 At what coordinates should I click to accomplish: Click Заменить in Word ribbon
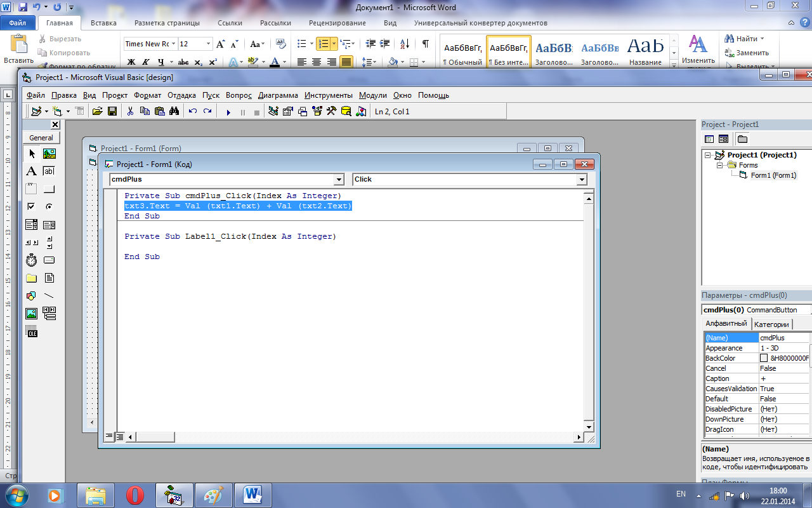[x=747, y=53]
